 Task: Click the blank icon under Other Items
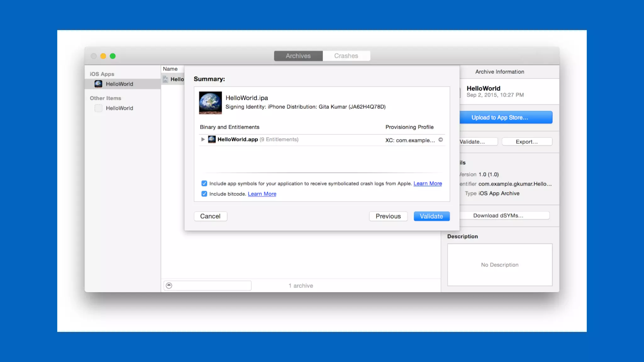click(x=98, y=108)
